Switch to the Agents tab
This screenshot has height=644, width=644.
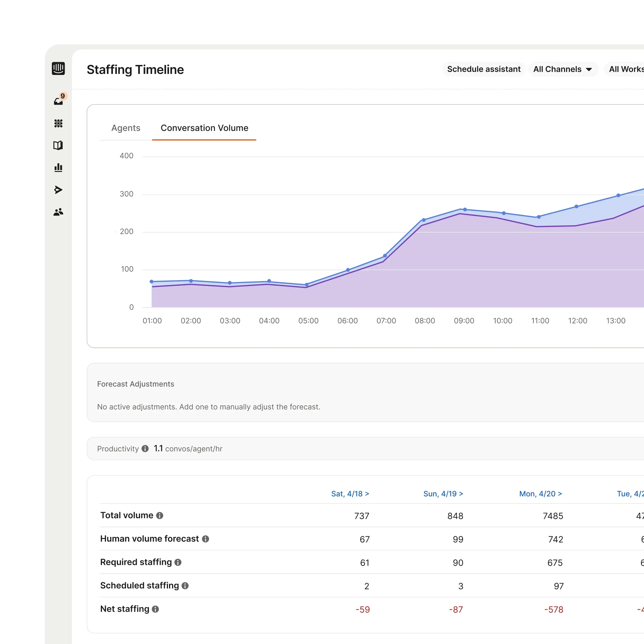click(126, 128)
